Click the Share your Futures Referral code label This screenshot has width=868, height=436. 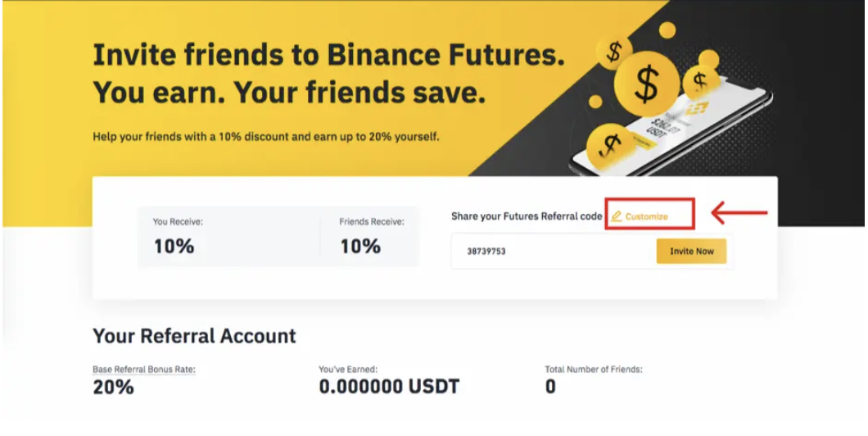[527, 216]
